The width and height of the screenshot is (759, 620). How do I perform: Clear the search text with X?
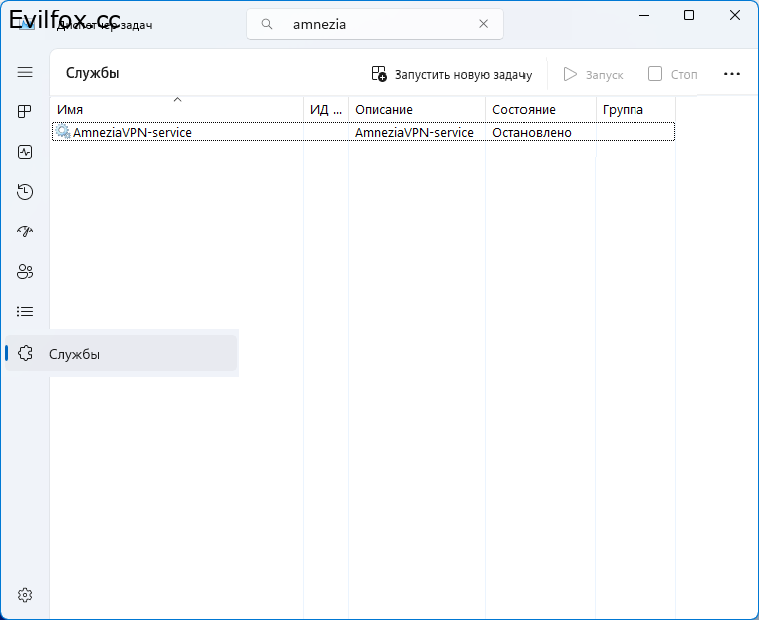click(483, 25)
